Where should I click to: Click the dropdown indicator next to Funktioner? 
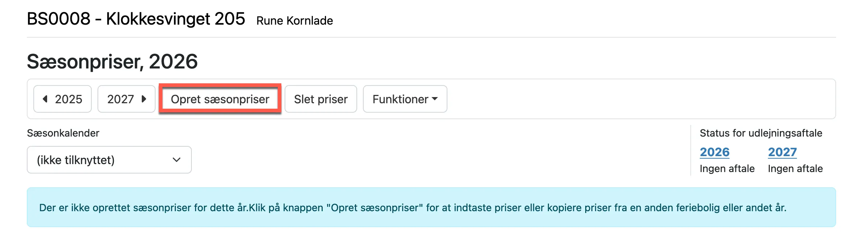click(435, 99)
